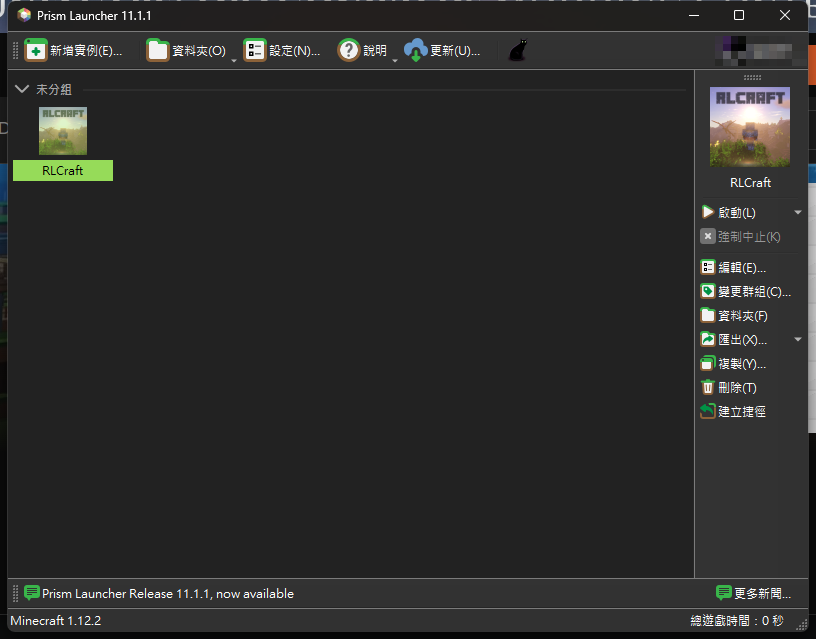Expand the dropdown arrow beside 資料夾(O)

234,60
